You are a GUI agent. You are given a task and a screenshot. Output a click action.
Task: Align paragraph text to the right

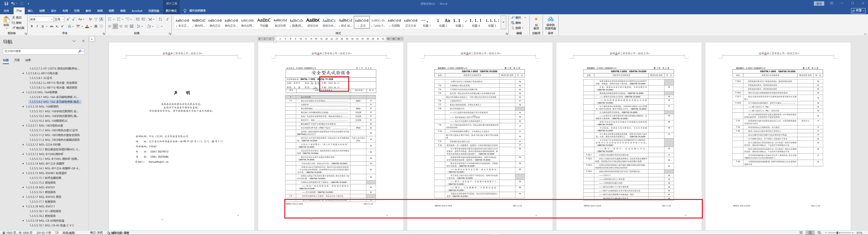click(x=121, y=26)
